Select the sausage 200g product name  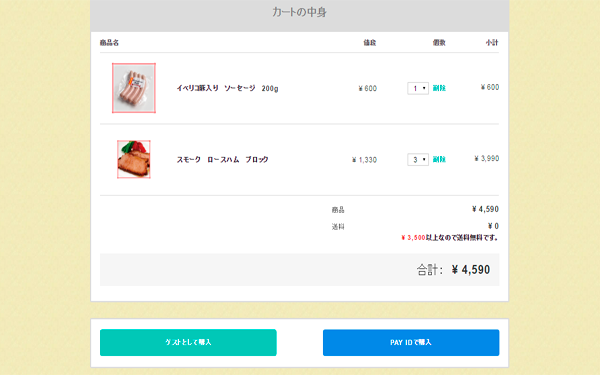coord(227,88)
